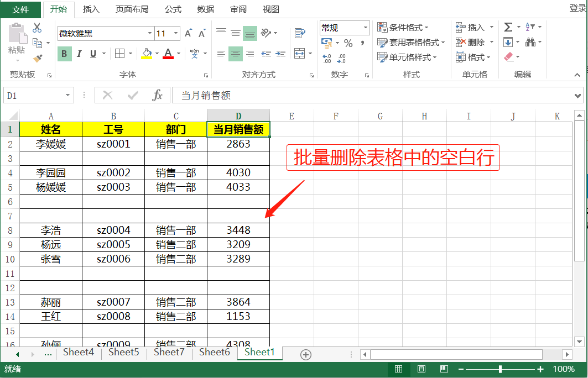Screen dimensions: 588x378
Task: Click the Copy icon in clipboard group
Action: [x=37, y=43]
